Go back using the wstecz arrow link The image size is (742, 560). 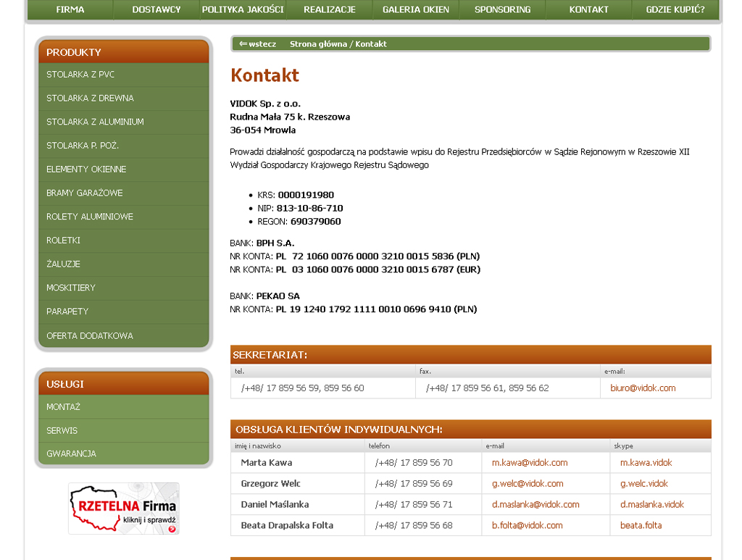click(258, 44)
